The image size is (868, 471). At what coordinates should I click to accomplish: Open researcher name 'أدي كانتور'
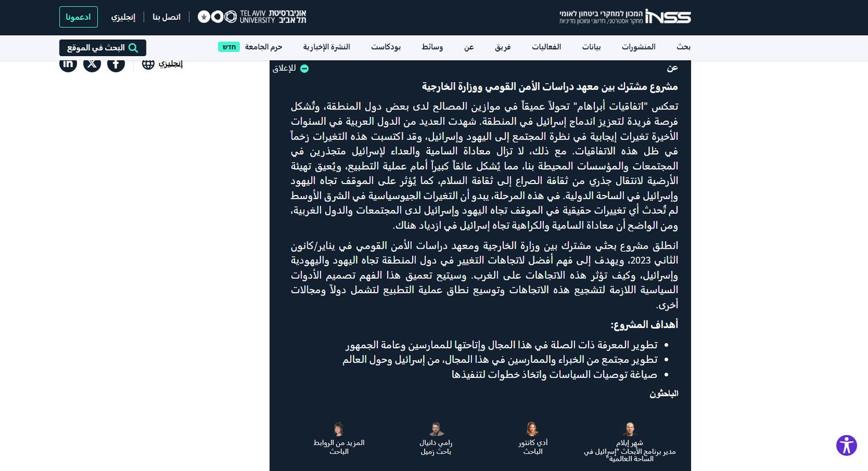coord(532,443)
